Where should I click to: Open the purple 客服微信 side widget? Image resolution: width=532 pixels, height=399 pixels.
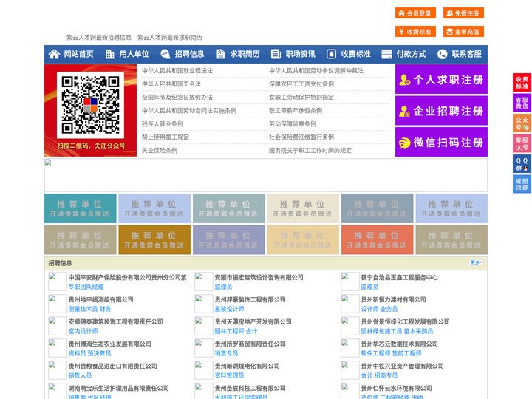pos(522,103)
